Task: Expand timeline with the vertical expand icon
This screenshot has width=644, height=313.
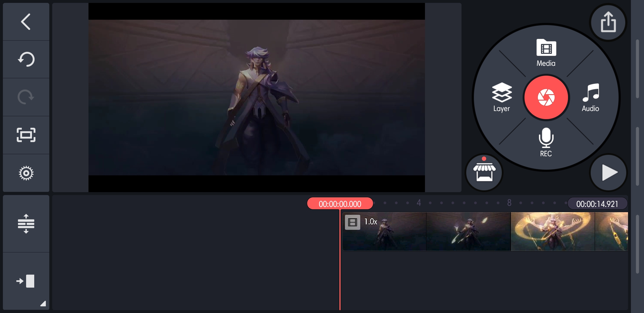Action: tap(26, 224)
